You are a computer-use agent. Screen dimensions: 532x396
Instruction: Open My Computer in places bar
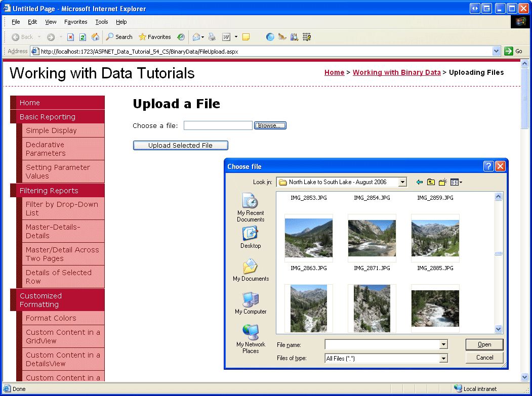251,303
